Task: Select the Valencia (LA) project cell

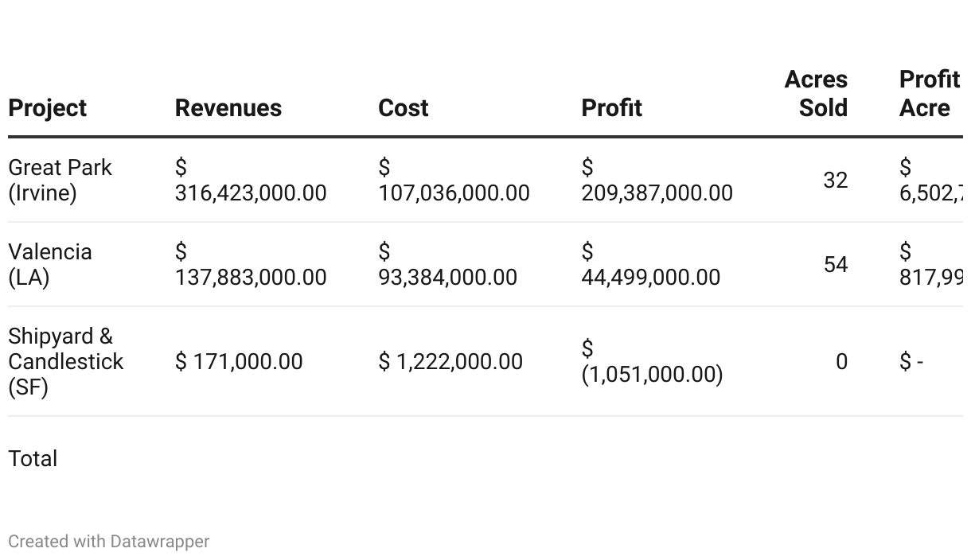Action: (x=49, y=264)
